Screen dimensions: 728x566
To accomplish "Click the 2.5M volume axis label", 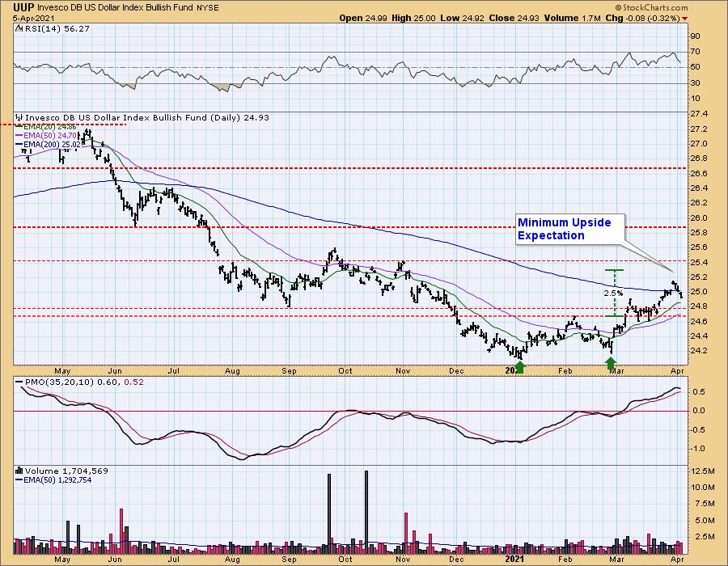I will 705,537.
